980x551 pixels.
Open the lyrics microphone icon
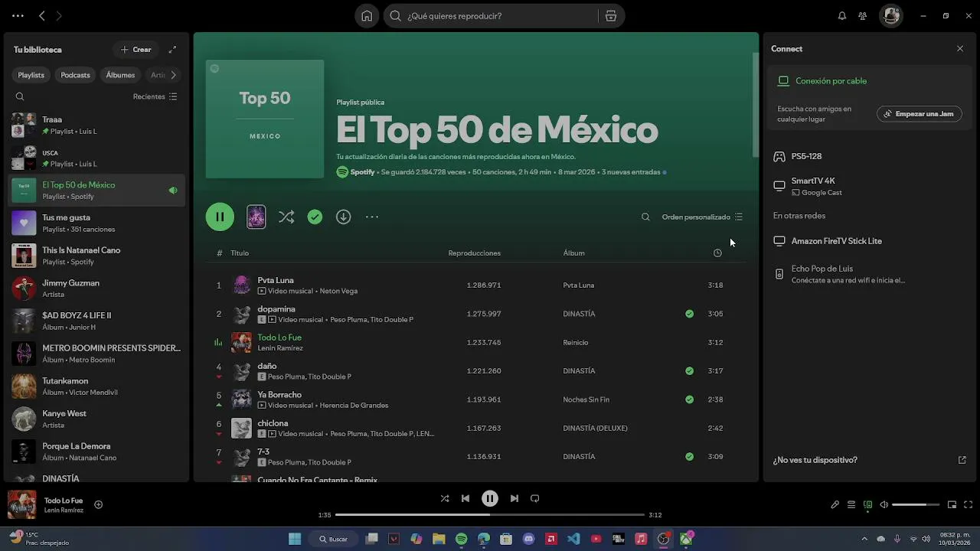pyautogui.click(x=835, y=505)
